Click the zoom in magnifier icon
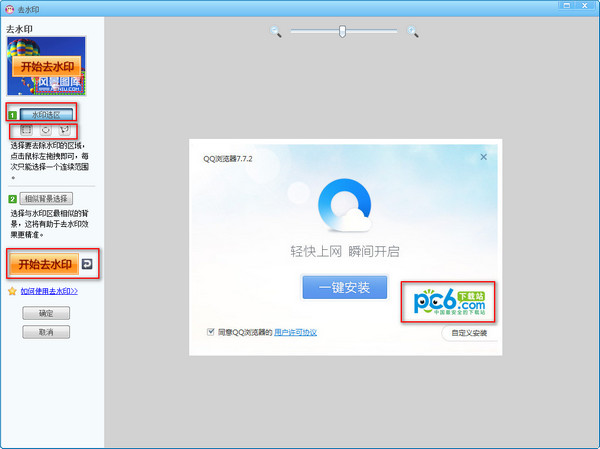Screen dimensions: 600x449 click(x=412, y=32)
